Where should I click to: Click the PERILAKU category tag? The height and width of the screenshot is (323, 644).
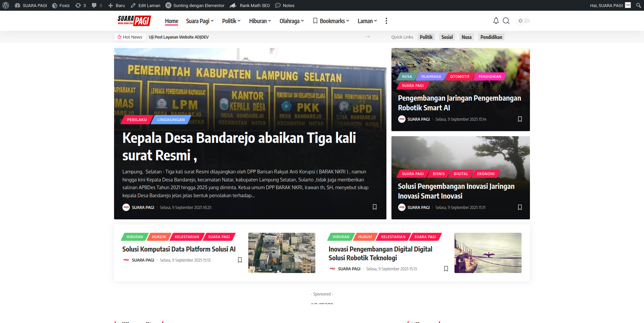(x=137, y=120)
